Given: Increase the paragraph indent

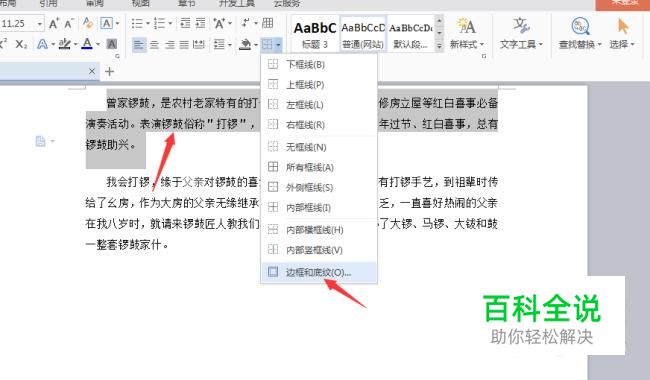Looking at the screenshot, I should click(200, 23).
